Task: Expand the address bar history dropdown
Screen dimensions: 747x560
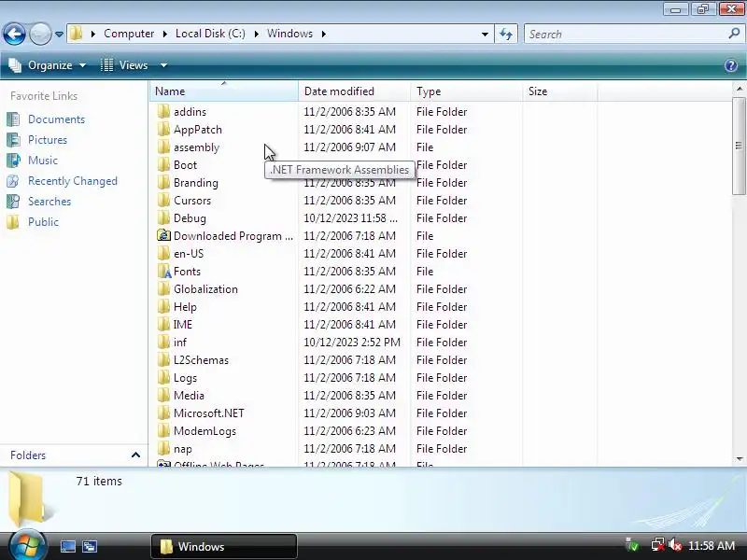Action: pyautogui.click(x=485, y=35)
